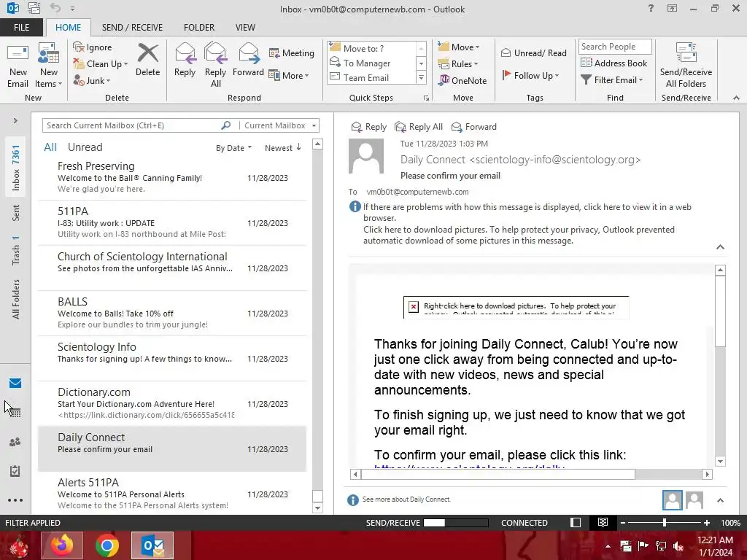The image size is (747, 560).
Task: Switch to Normal view in status bar
Action: pyautogui.click(x=576, y=522)
